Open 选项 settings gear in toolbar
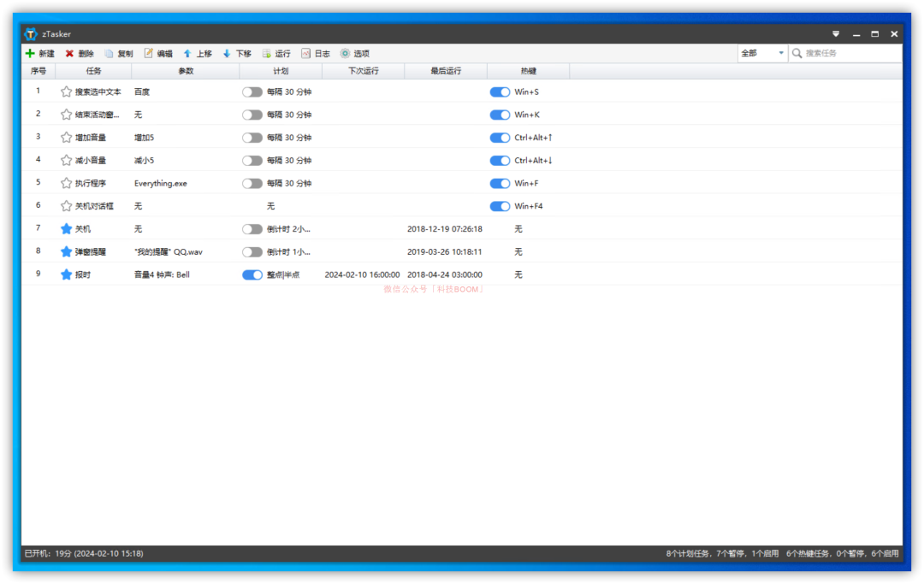 (x=345, y=54)
